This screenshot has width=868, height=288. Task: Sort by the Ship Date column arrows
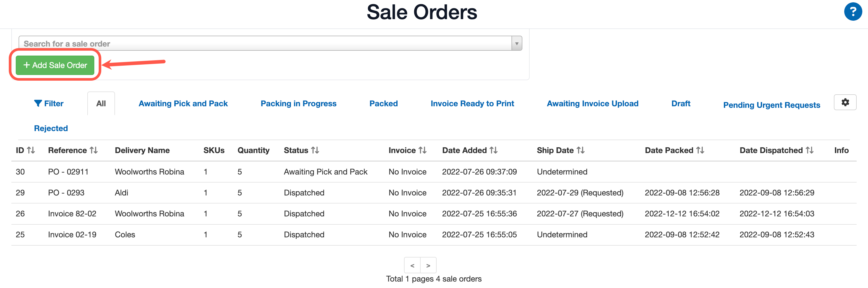[580, 150]
